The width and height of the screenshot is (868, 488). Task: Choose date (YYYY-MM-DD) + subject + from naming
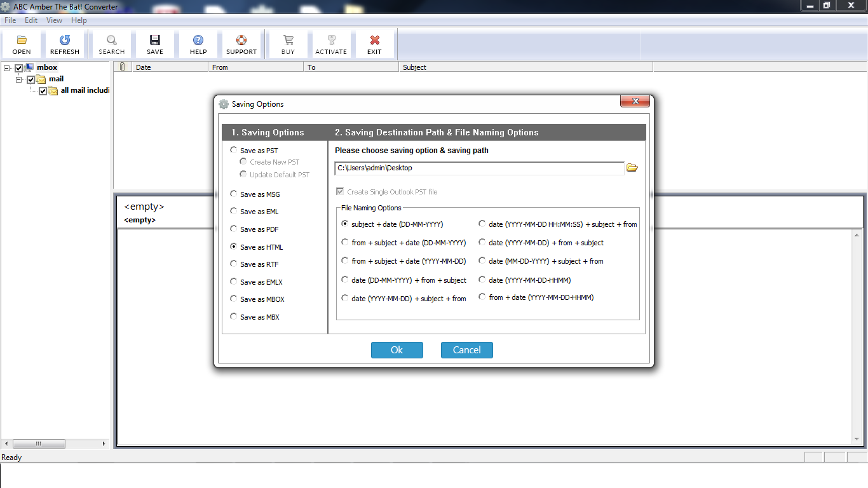(x=403, y=299)
